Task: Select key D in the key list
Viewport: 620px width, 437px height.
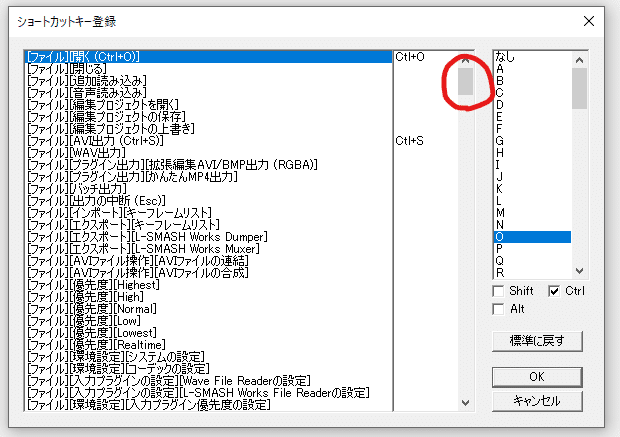Action: coord(533,105)
